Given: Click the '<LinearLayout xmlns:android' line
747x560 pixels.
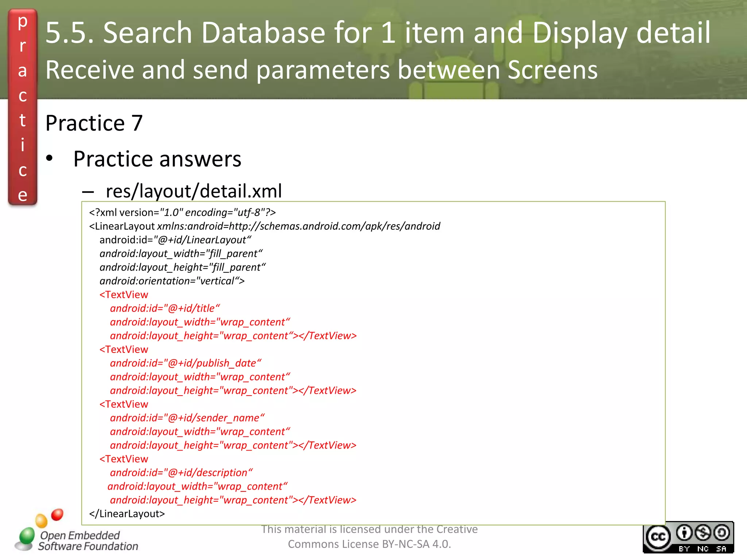Looking at the screenshot, I should (264, 226).
